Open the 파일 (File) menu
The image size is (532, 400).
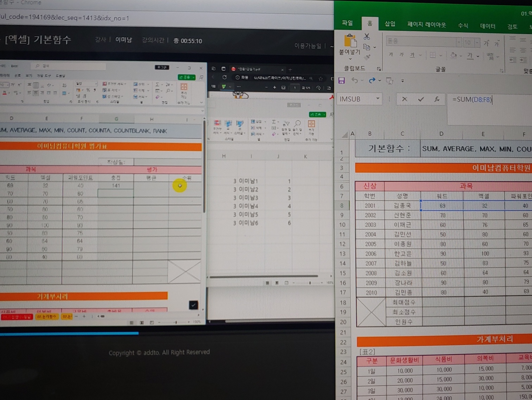347,23
